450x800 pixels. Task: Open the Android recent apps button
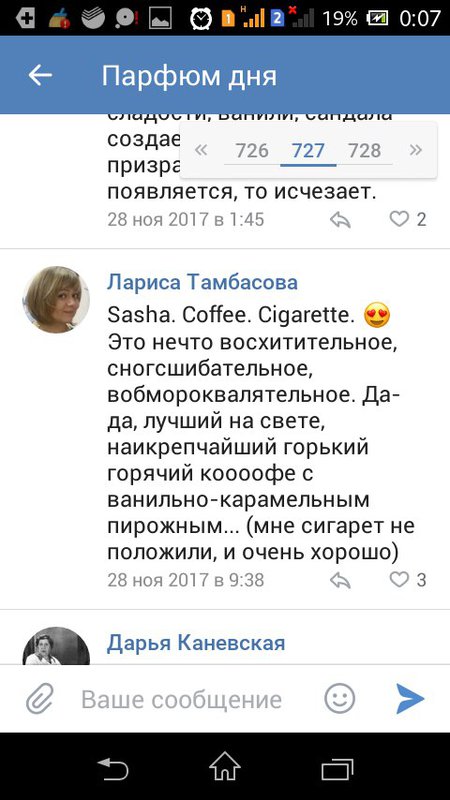tap(337, 767)
